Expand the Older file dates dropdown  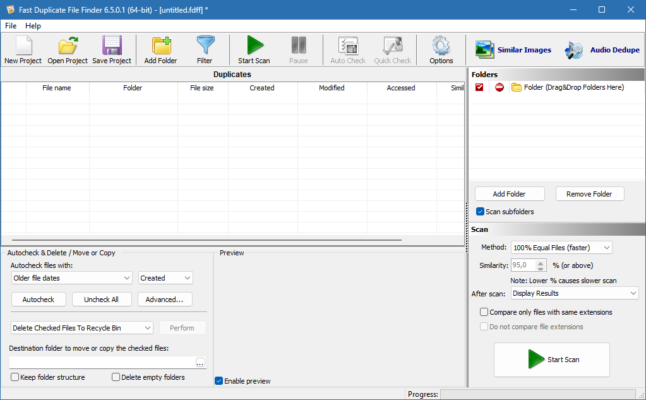[72, 278]
